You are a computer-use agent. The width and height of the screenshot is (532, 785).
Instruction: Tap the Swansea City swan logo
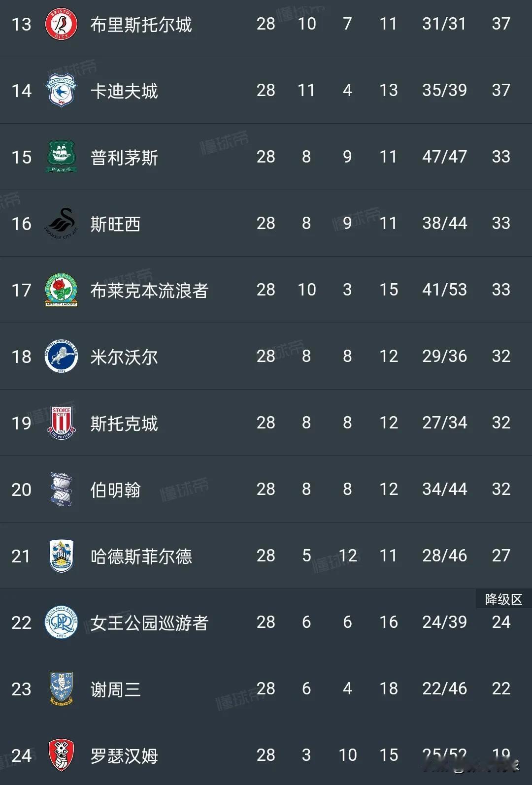point(61,224)
